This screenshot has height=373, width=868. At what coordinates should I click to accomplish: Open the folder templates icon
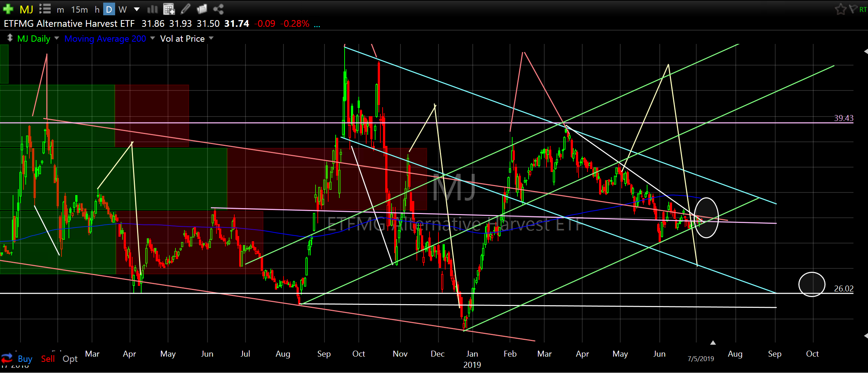pyautogui.click(x=202, y=9)
